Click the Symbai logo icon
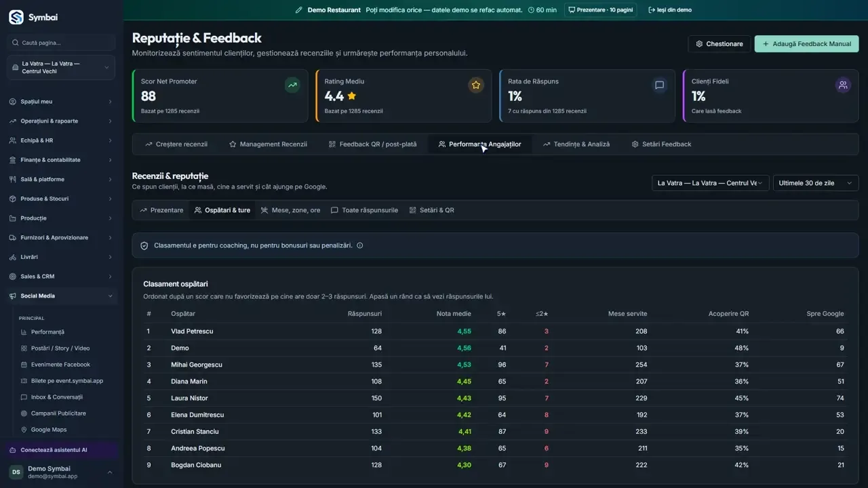 pyautogui.click(x=16, y=17)
